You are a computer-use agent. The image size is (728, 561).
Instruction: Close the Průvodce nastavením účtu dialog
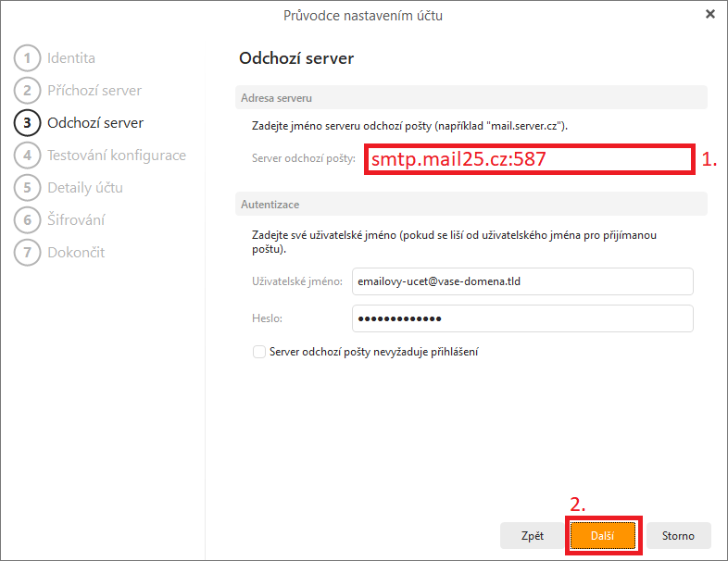coord(709,15)
